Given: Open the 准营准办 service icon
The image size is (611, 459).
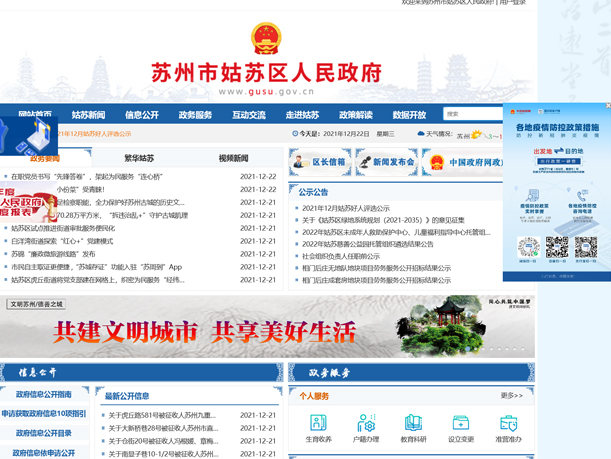Looking at the screenshot, I should (508, 428).
